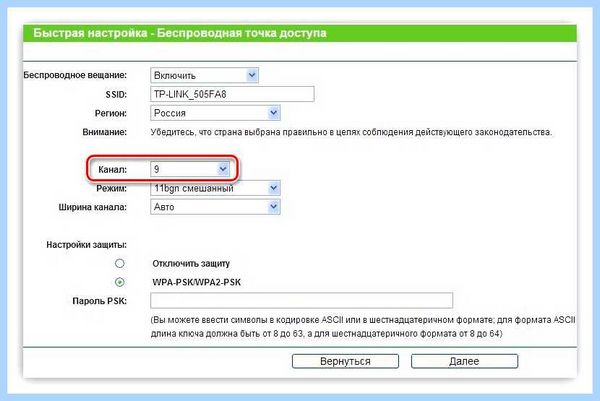The width and height of the screenshot is (600, 401).
Task: Click the hint text starting Вы можете ввести символы
Action: 363,326
